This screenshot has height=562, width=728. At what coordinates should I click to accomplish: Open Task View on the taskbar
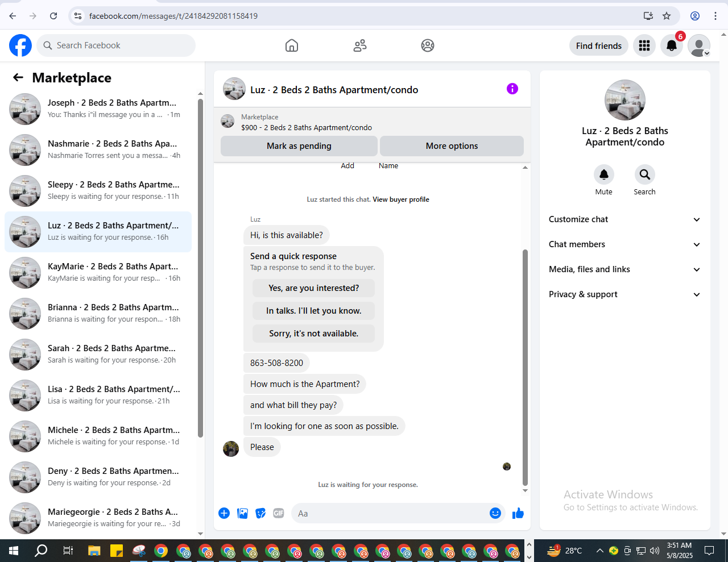coord(68,550)
